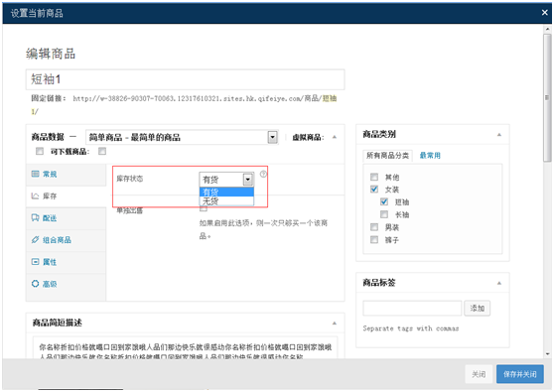This screenshot has height=392, width=554.
Task: Click the vertical scrollbar thumb
Action: (x=547, y=97)
